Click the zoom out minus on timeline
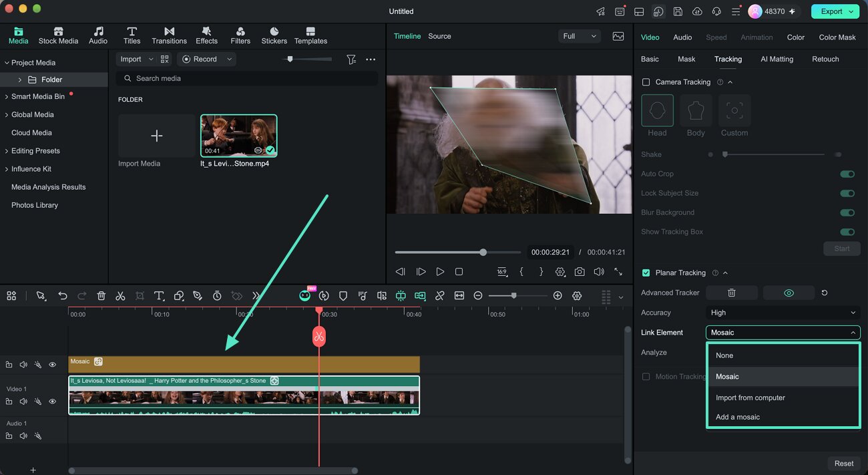 click(478, 295)
